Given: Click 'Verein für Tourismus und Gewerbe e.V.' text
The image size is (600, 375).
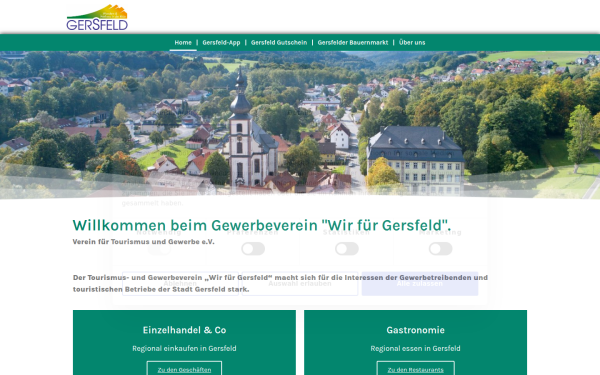Looking at the screenshot, I should tap(143, 242).
